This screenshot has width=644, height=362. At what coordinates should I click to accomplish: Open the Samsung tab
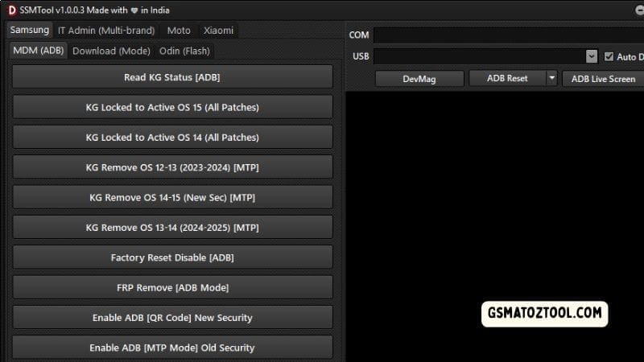click(29, 30)
